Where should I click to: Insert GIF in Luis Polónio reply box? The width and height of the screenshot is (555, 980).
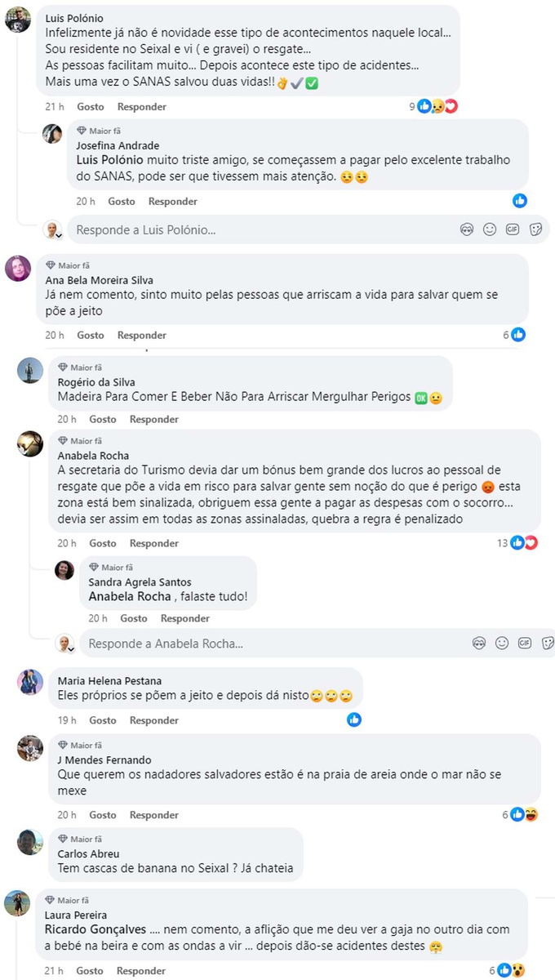click(513, 229)
